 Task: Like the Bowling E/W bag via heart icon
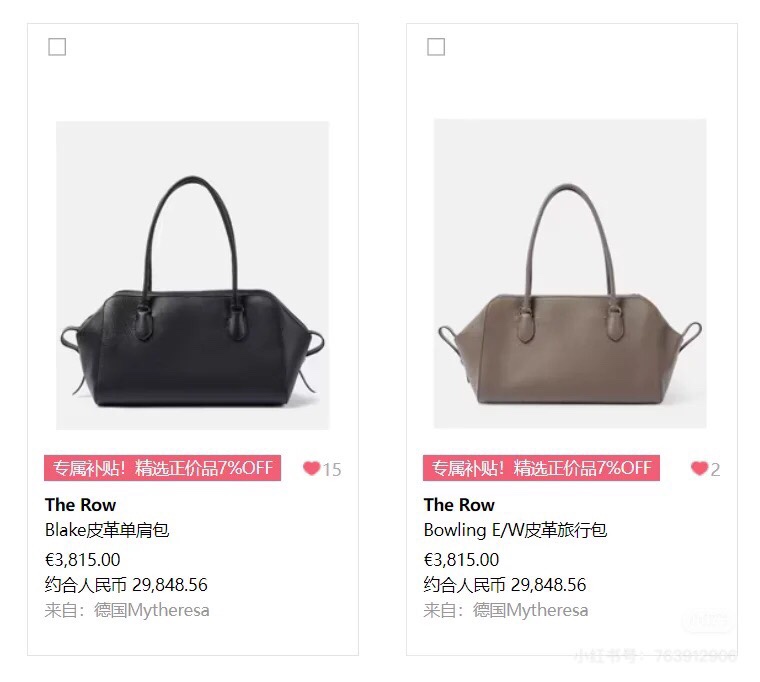pos(699,468)
